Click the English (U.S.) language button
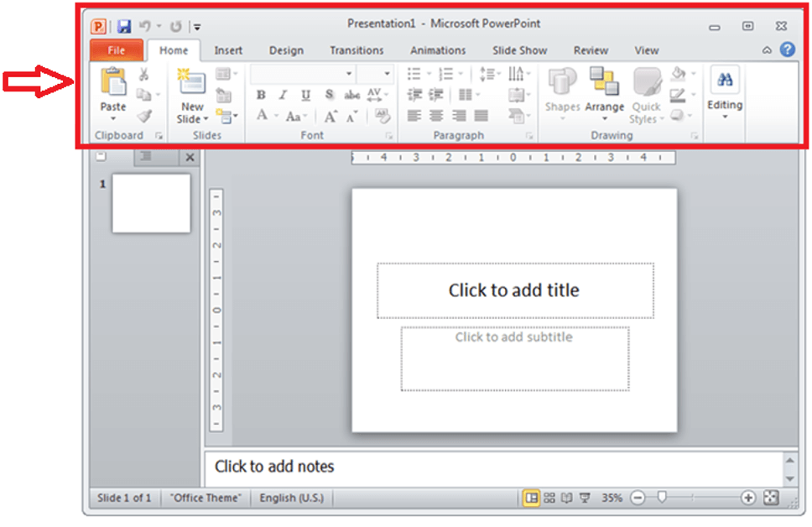This screenshot has width=812, height=527. click(x=292, y=498)
